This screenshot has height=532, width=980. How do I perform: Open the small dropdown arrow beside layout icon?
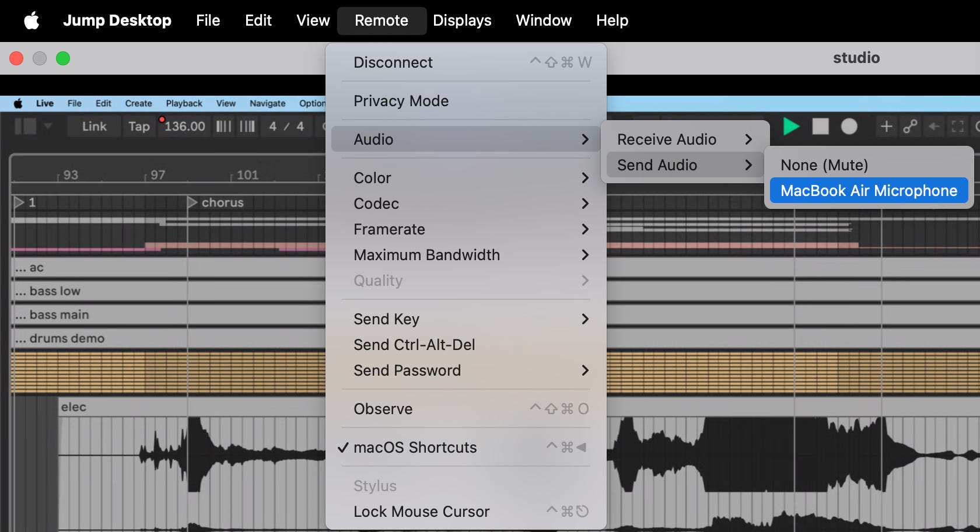[x=48, y=126]
